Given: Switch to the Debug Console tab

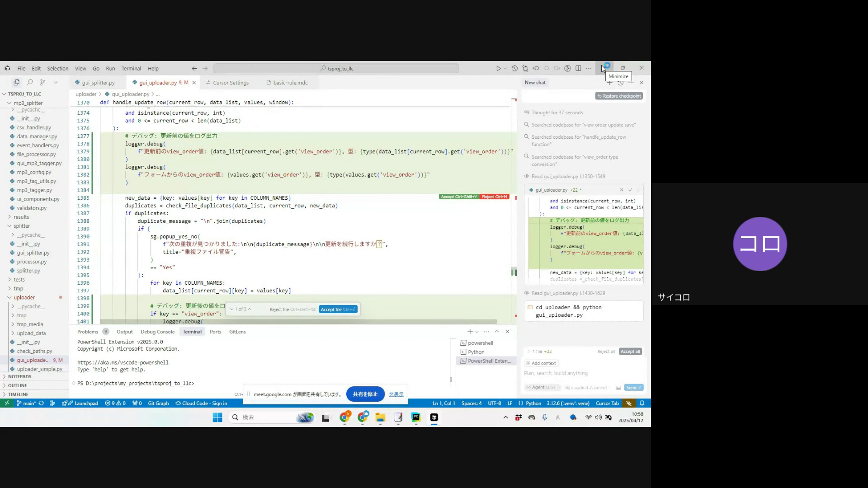Looking at the screenshot, I should [x=157, y=332].
